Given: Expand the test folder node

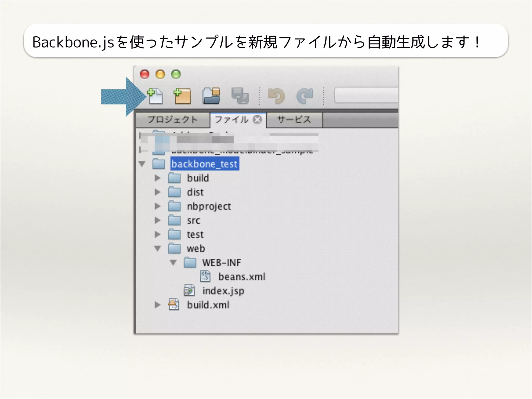Looking at the screenshot, I should (157, 234).
